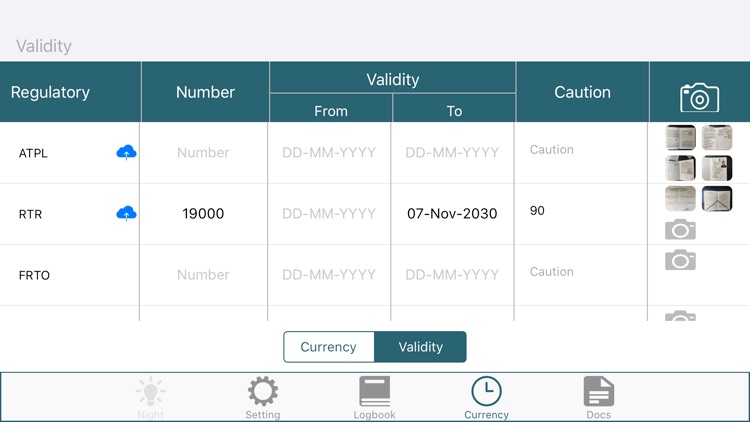Edit the FRTO Number field
The height and width of the screenshot is (422, 750).
coord(203,275)
